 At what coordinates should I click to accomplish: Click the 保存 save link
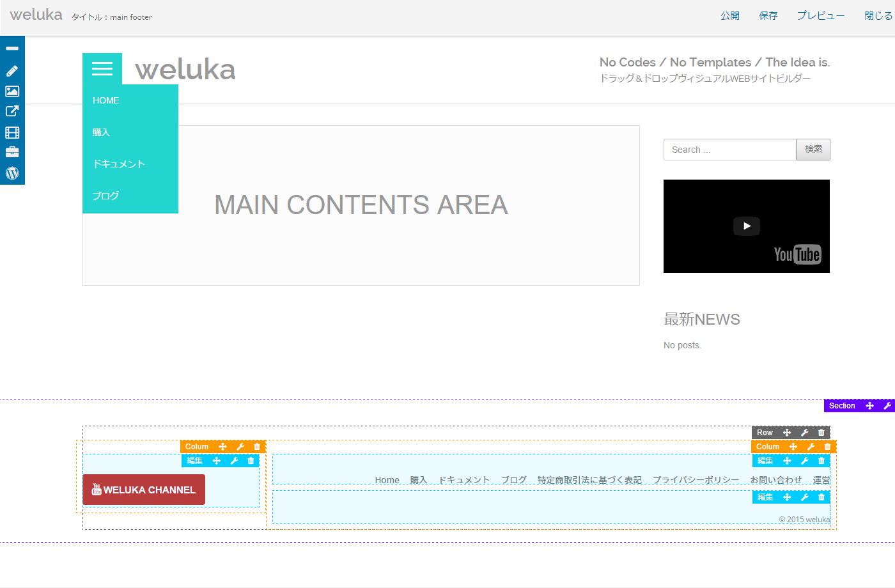[x=768, y=15]
